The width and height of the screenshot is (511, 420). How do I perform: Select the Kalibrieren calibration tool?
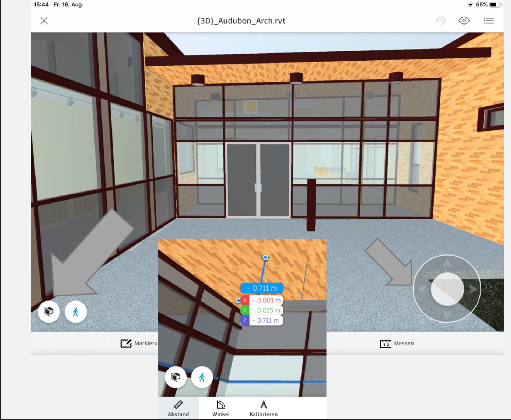coord(263,408)
